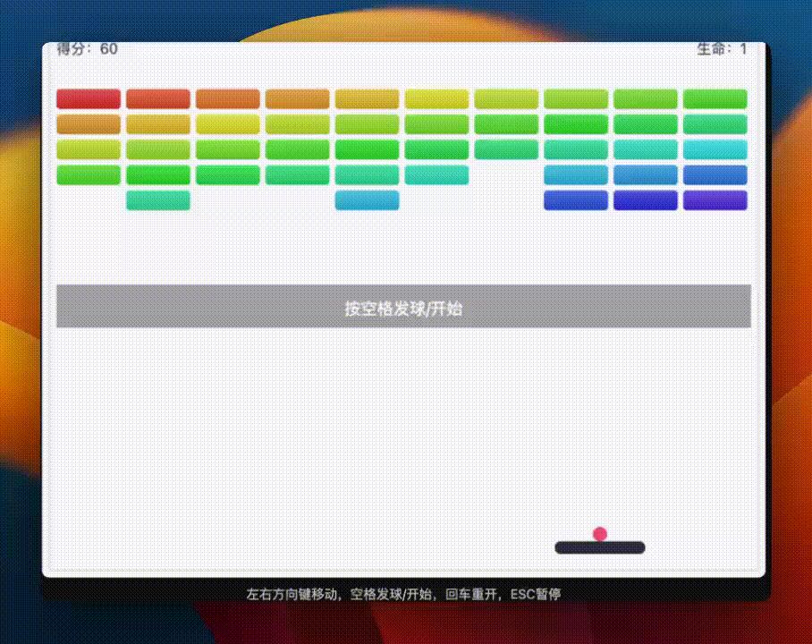Click the gray 按空格发球/开始 banner
The image size is (812, 644).
click(403, 306)
